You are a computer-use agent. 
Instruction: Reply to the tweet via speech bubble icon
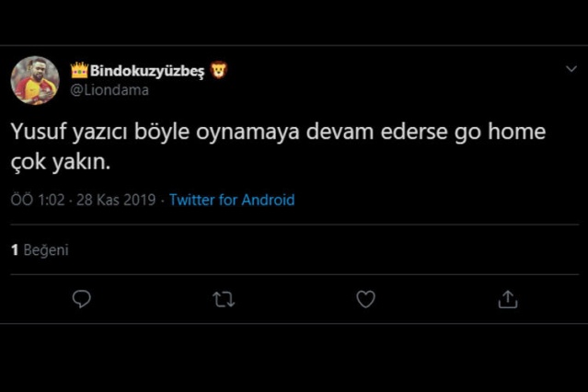pos(81,299)
